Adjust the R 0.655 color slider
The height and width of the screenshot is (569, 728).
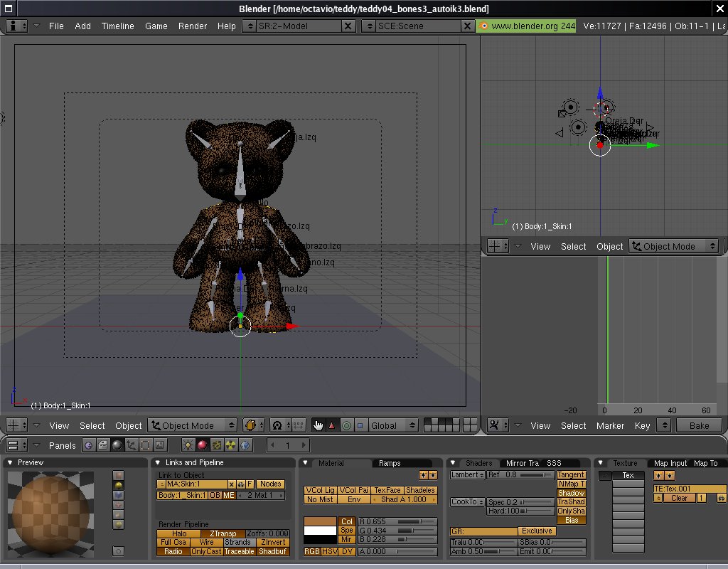point(397,521)
